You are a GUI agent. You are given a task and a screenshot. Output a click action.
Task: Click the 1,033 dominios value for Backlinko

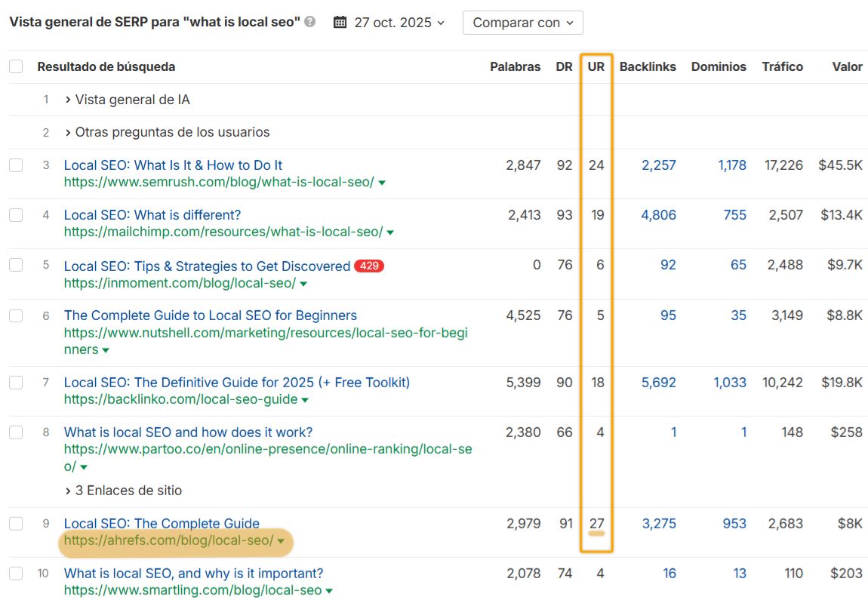coord(729,383)
